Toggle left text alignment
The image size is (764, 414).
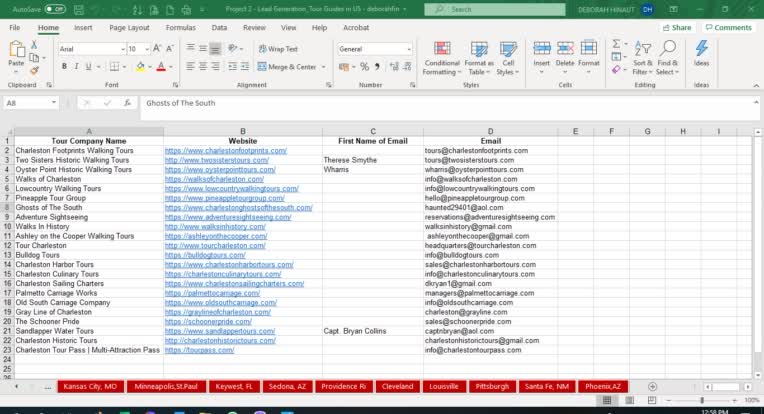click(190, 67)
